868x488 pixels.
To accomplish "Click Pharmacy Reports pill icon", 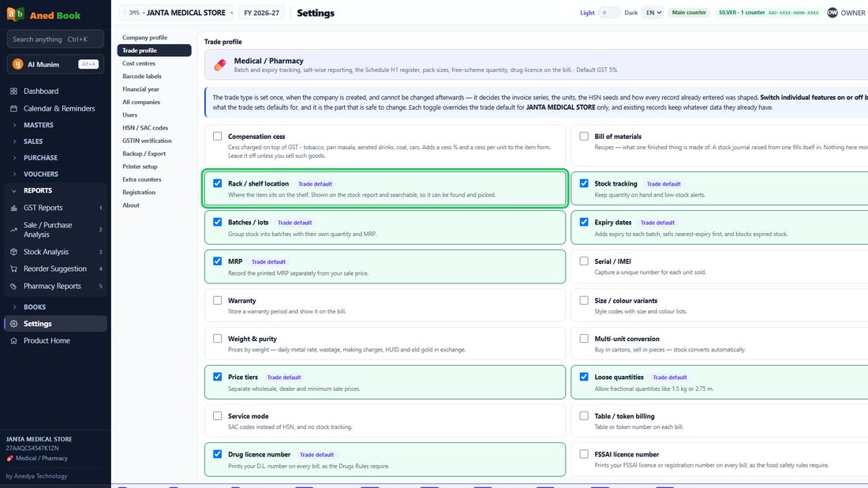I will (x=14, y=287).
